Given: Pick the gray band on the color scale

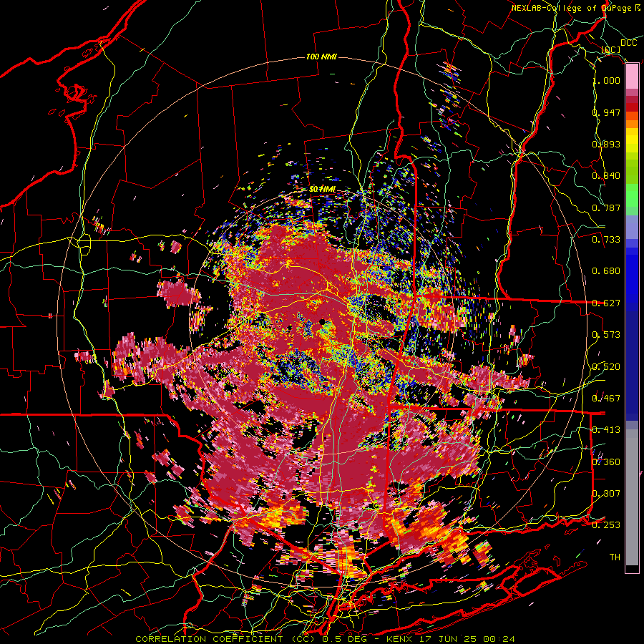Looking at the screenshot, I should [632, 497].
